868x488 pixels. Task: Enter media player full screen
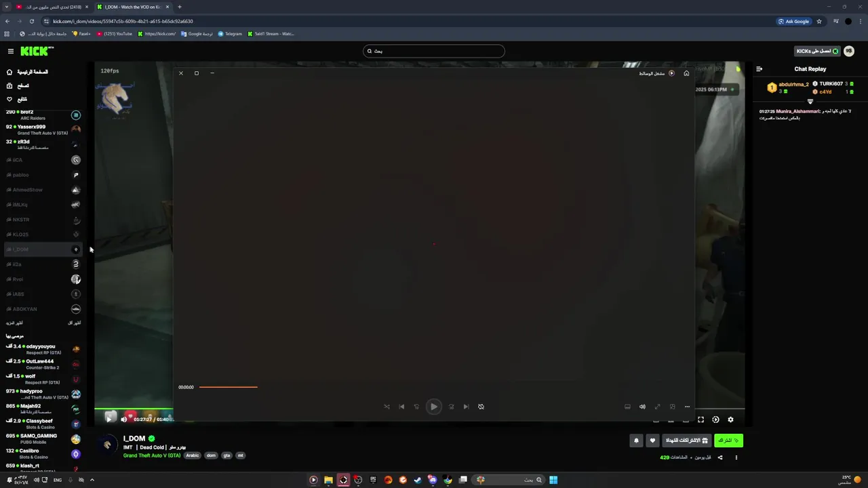point(657,407)
